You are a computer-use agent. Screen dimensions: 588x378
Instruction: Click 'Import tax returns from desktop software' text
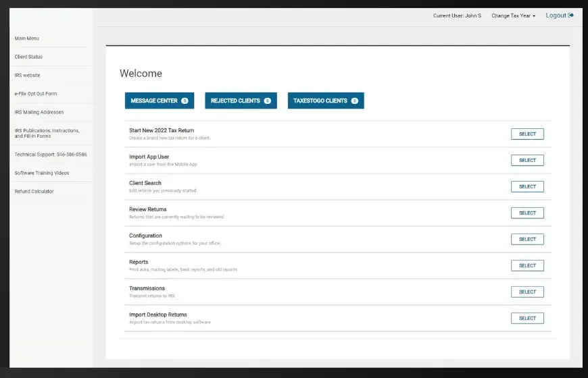(x=170, y=322)
